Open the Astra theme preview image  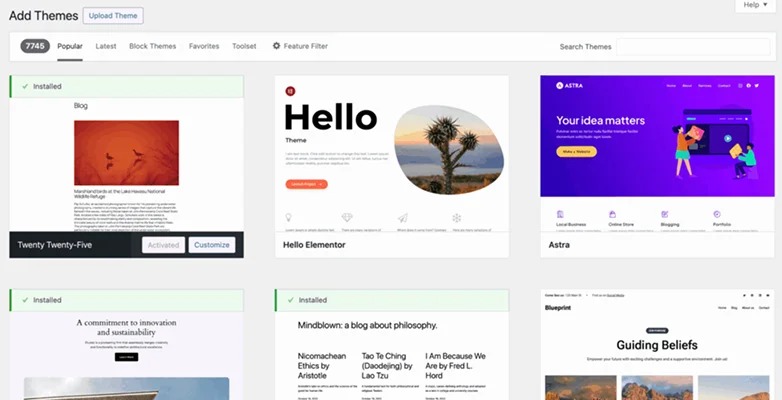(x=657, y=154)
